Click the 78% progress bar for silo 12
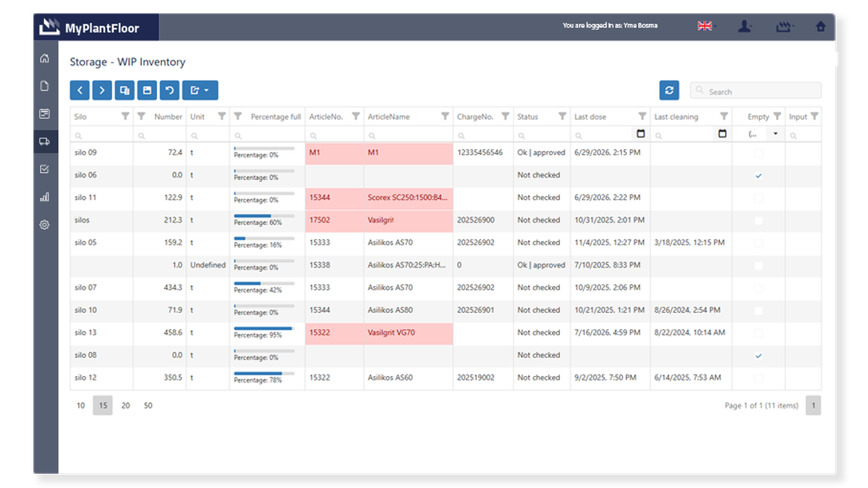868x488 pixels. click(264, 373)
